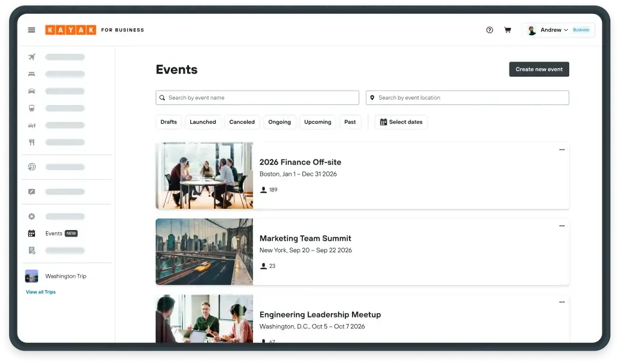Toggle the Drafts events filter

pos(168,122)
